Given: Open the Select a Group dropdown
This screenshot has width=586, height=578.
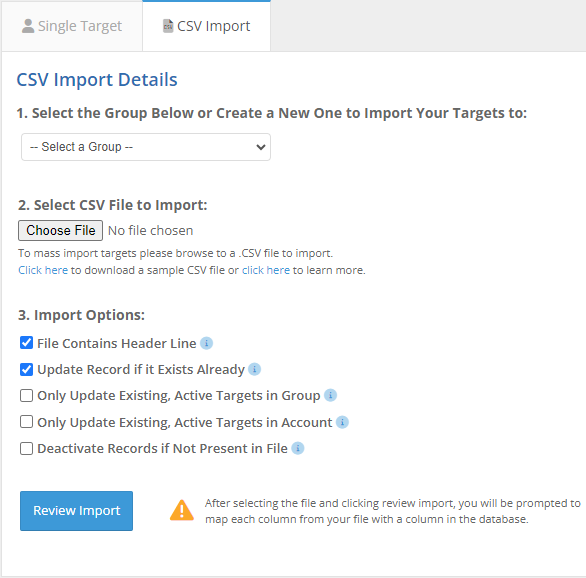Looking at the screenshot, I should [x=146, y=147].
